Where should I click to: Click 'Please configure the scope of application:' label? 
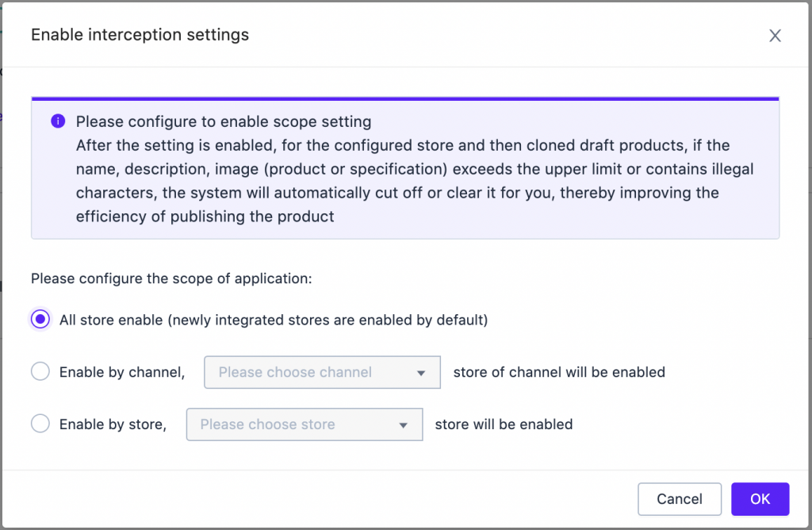pyautogui.click(x=171, y=278)
